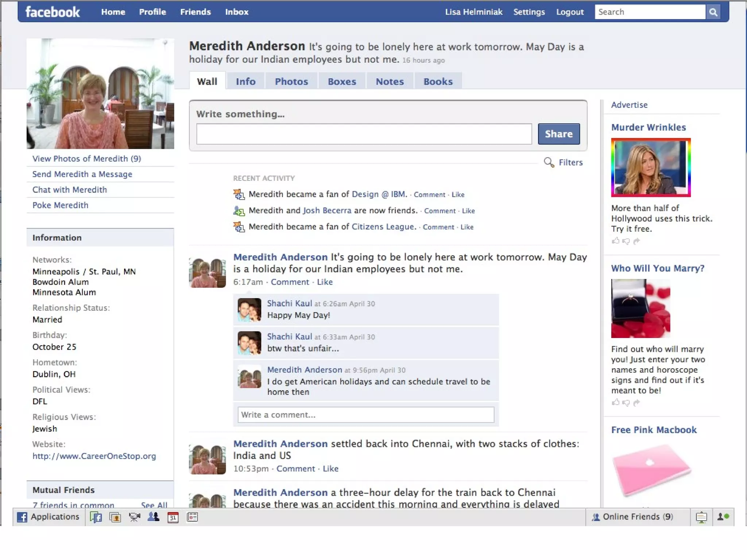This screenshot has height=560, width=747.
Task: Open the Settings menu in top bar
Action: (529, 12)
